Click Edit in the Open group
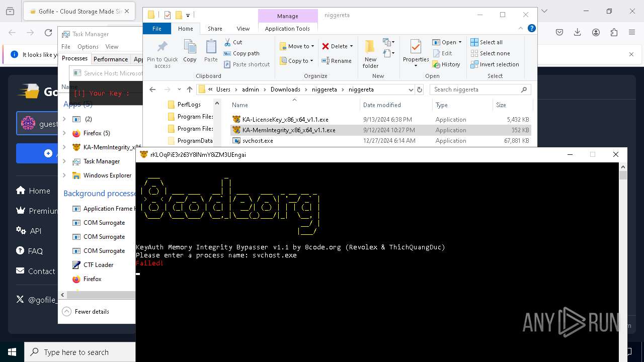The height and width of the screenshot is (362, 644). click(x=442, y=53)
